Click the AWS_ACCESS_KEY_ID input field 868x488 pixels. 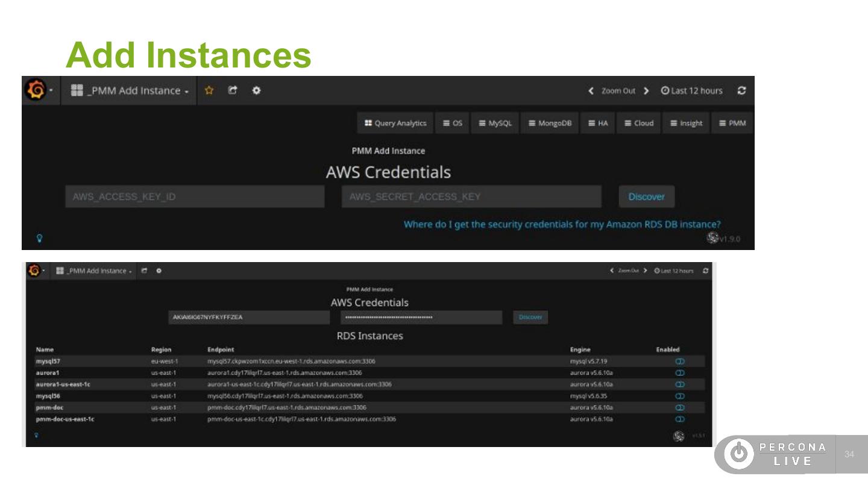click(x=194, y=197)
